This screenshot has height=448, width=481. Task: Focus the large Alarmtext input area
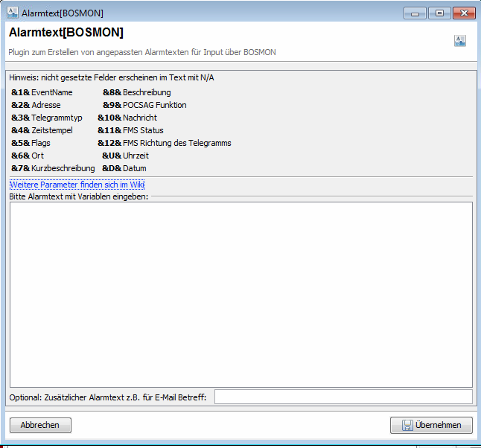pos(241,294)
